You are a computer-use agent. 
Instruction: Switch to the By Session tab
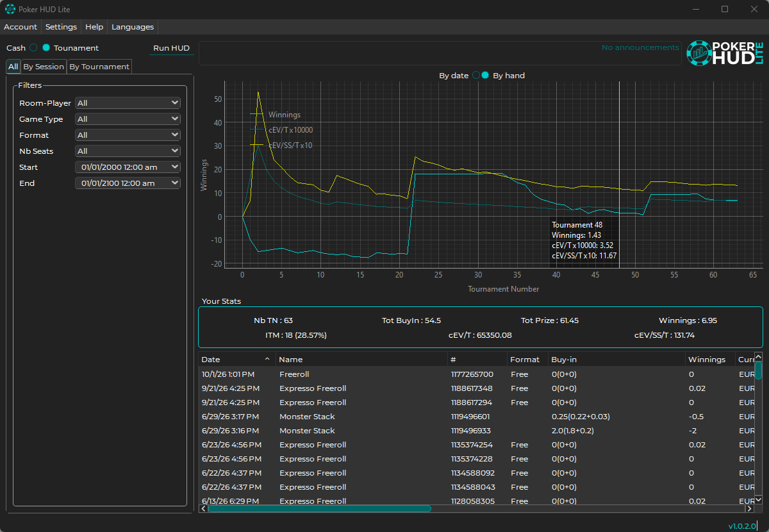(x=44, y=67)
